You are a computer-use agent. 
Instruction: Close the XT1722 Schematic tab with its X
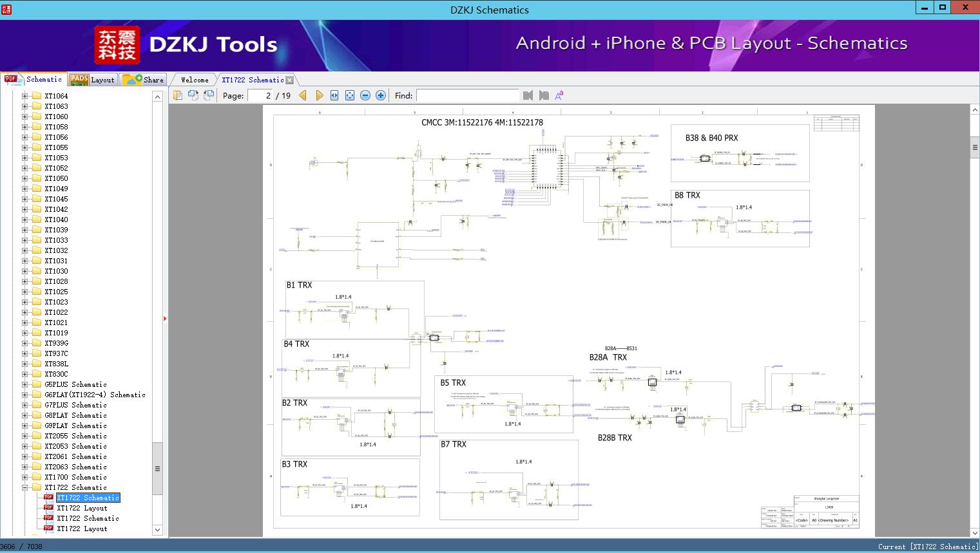click(290, 80)
